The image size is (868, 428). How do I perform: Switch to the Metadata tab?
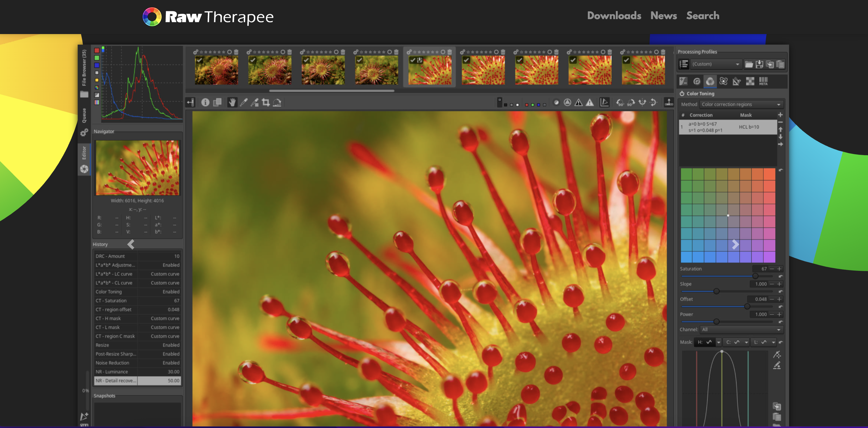click(x=763, y=81)
